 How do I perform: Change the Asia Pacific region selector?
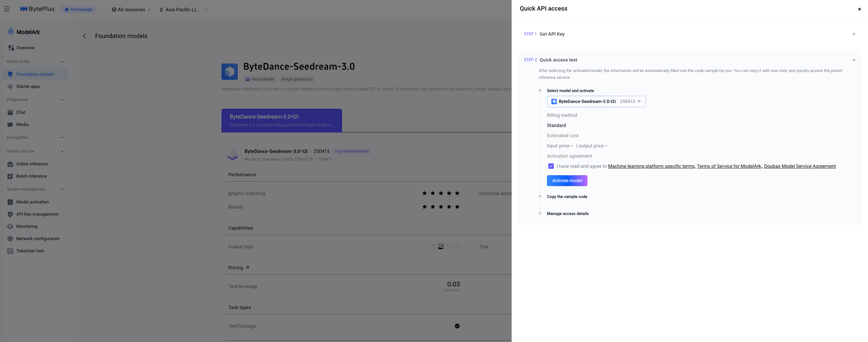pos(183,10)
